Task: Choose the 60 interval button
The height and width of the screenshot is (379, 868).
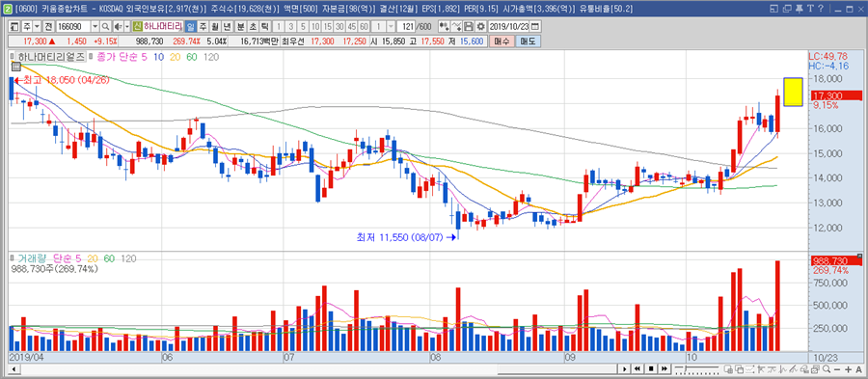Action: point(364,27)
